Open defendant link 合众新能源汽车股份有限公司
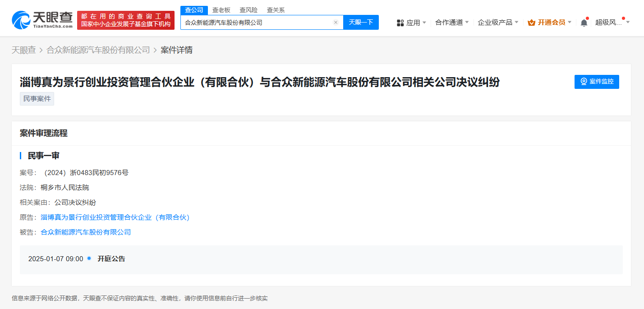644x309 pixels. pyautogui.click(x=85, y=232)
